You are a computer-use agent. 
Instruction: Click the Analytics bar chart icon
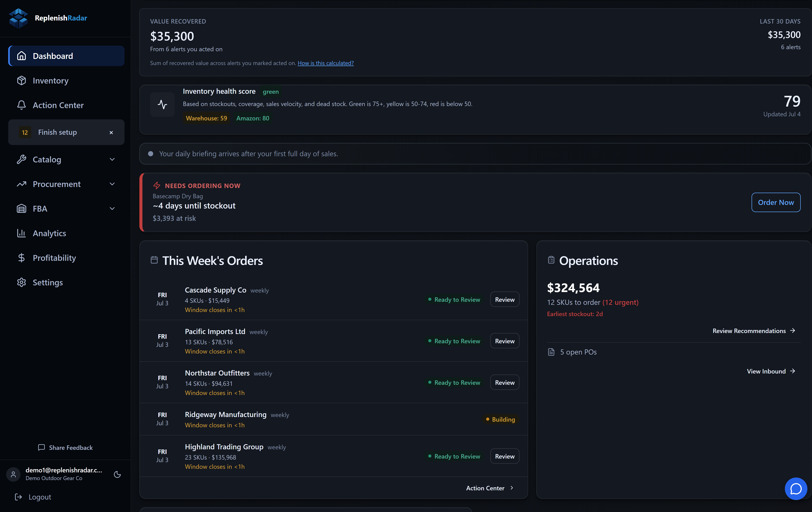tap(22, 233)
